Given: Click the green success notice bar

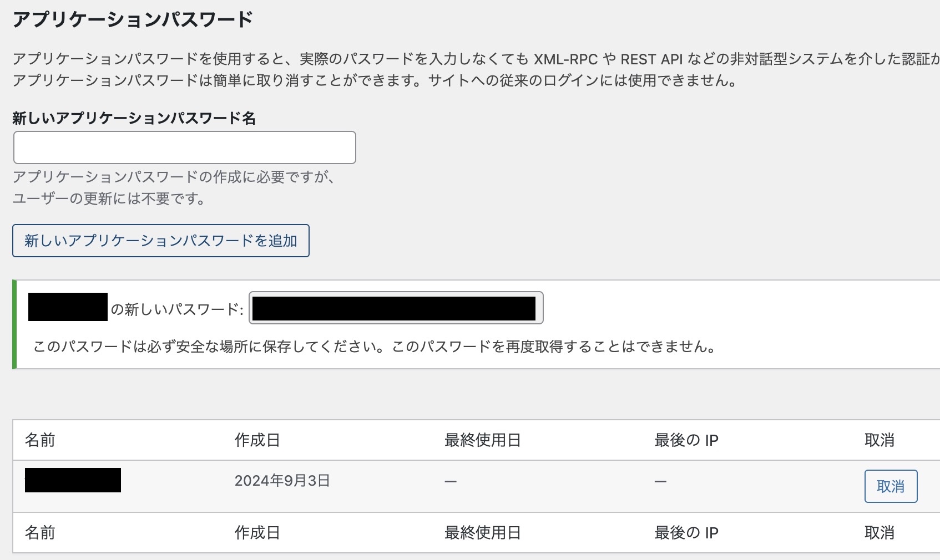Looking at the screenshot, I should pyautogui.click(x=14, y=323).
